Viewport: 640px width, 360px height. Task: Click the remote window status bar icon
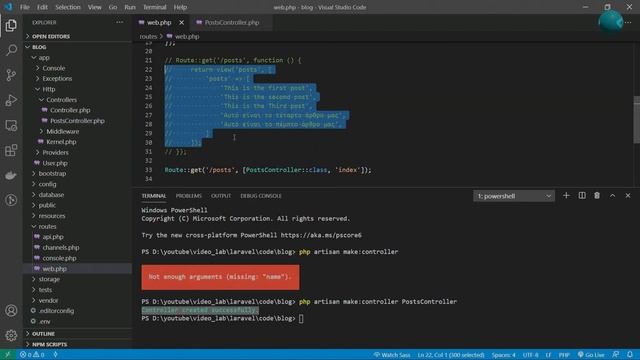(x=7, y=355)
